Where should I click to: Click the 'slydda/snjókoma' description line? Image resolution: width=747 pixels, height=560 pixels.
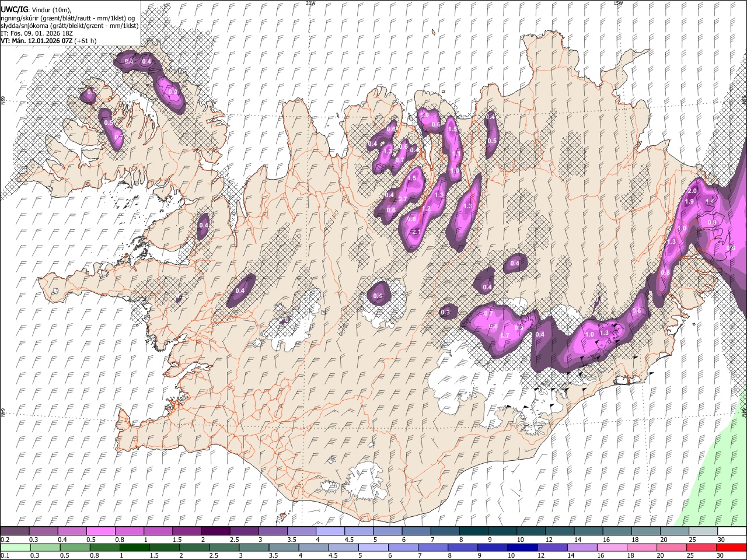69,26
